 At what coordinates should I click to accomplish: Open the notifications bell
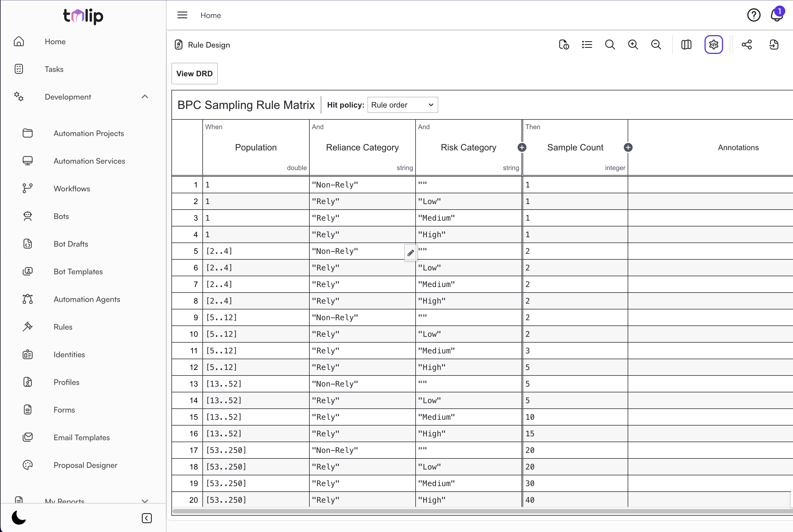(776, 15)
